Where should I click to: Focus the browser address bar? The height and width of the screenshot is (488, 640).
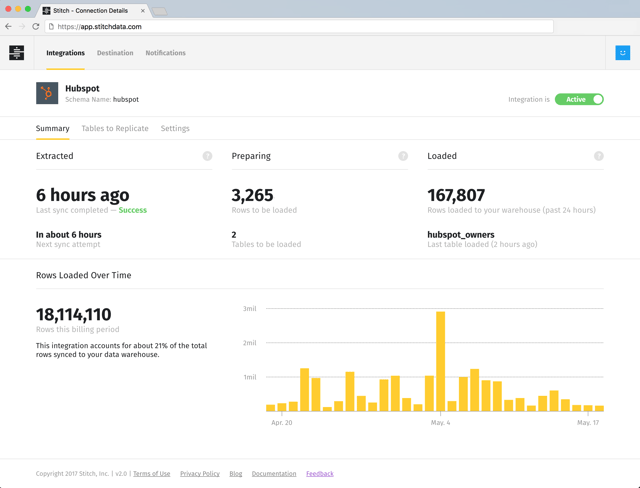click(300, 27)
